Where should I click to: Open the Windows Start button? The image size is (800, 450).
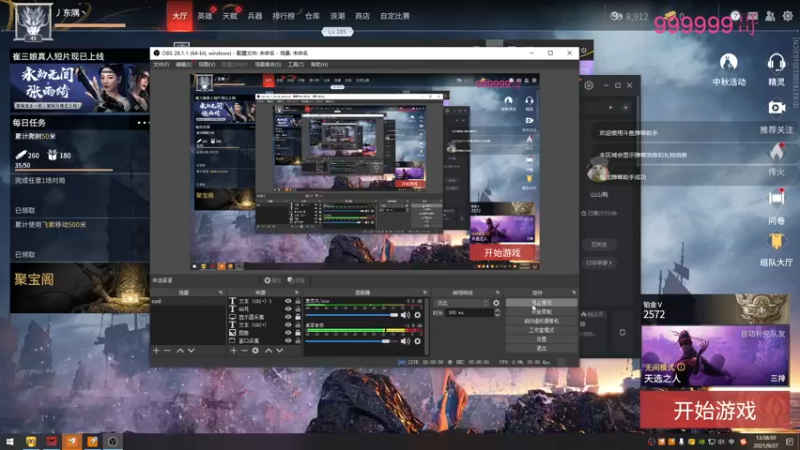pyautogui.click(x=10, y=441)
